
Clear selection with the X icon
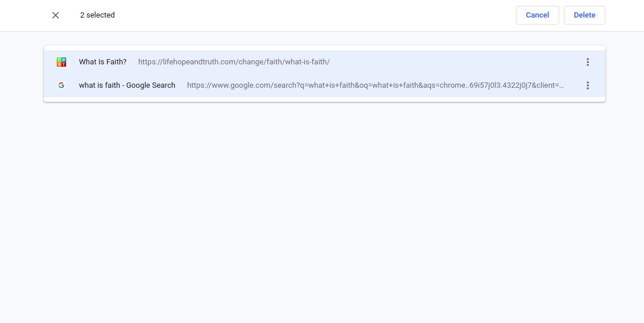pyautogui.click(x=56, y=15)
